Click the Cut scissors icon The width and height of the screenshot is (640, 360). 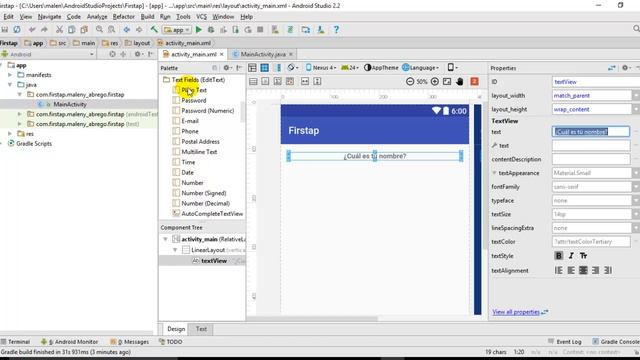(x=59, y=30)
